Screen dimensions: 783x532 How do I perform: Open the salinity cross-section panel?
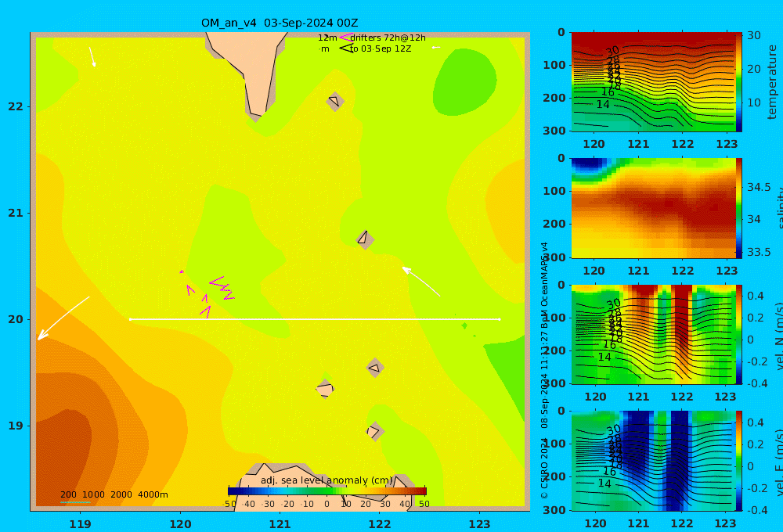[652, 208]
